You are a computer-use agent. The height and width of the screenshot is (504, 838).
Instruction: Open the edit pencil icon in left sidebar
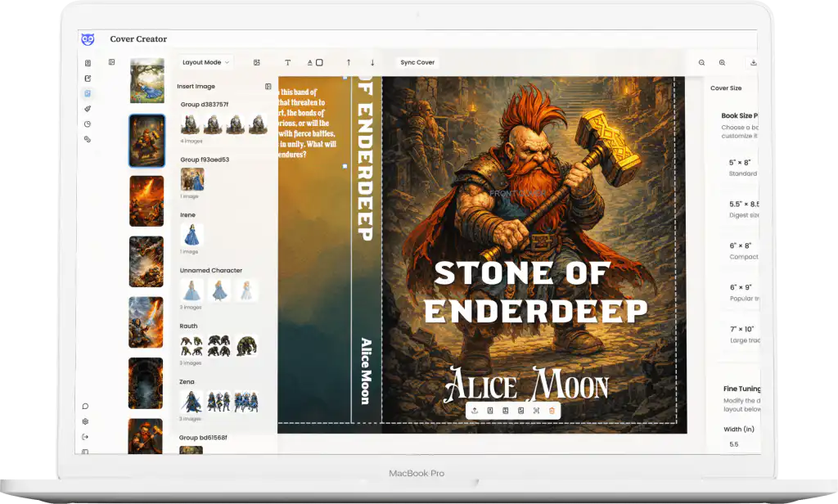point(88,78)
